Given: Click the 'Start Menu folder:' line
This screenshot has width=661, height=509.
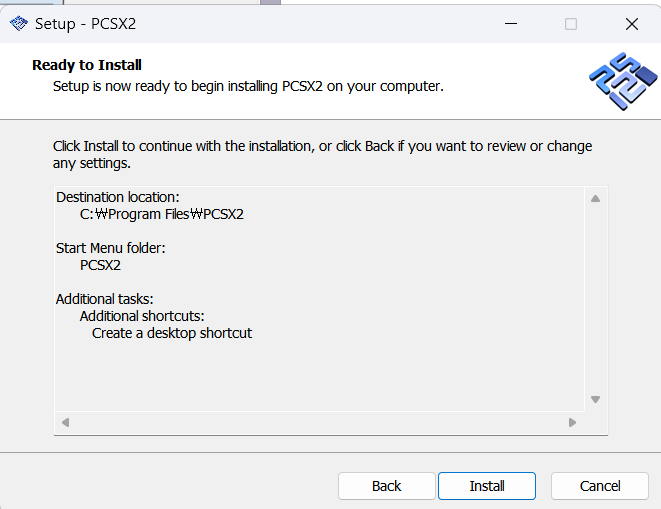Looking at the screenshot, I should coord(110,248).
